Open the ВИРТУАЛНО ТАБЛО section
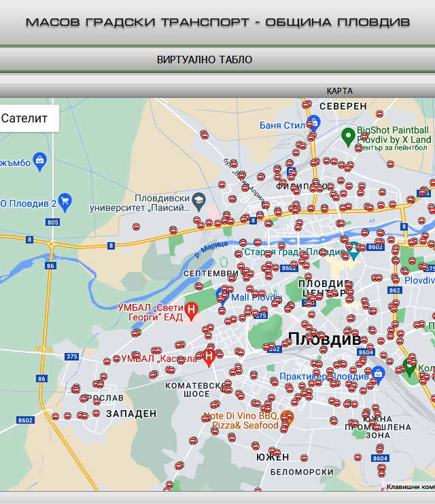The height and width of the screenshot is (504, 435). [205, 60]
